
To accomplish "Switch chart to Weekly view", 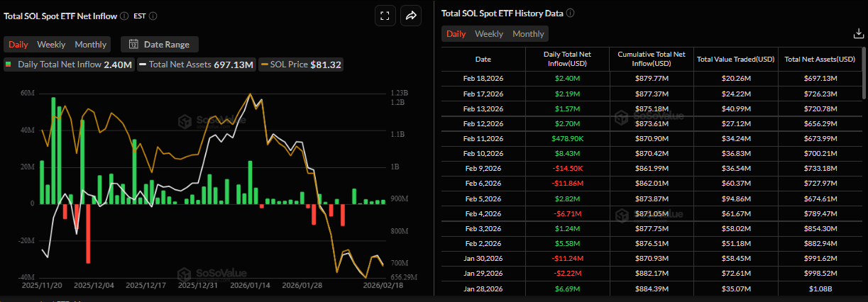I will tap(51, 45).
